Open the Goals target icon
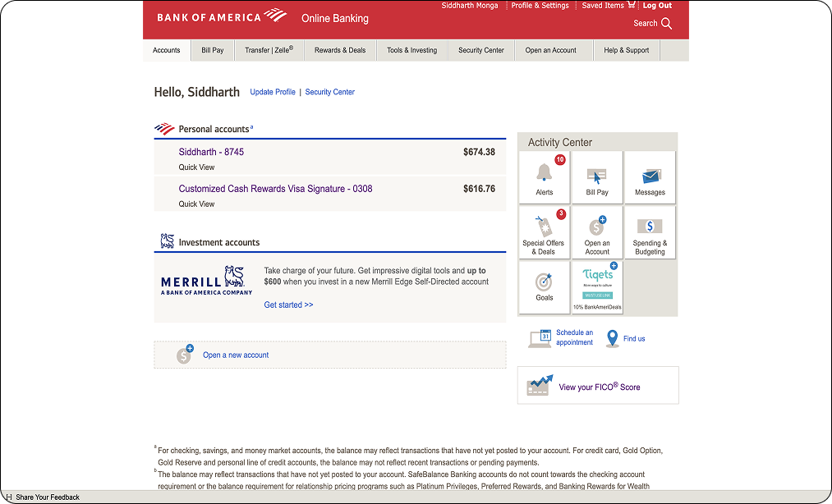Image resolution: width=832 pixels, height=504 pixels. pyautogui.click(x=544, y=282)
